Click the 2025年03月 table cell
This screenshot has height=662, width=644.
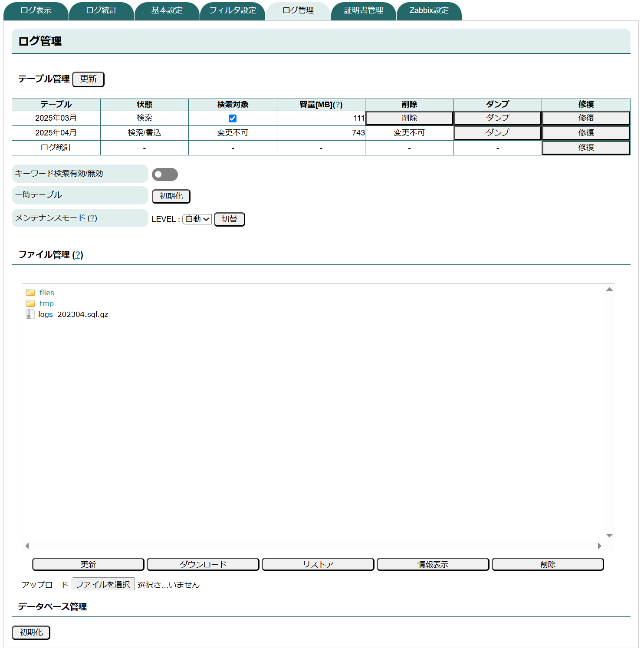56,118
